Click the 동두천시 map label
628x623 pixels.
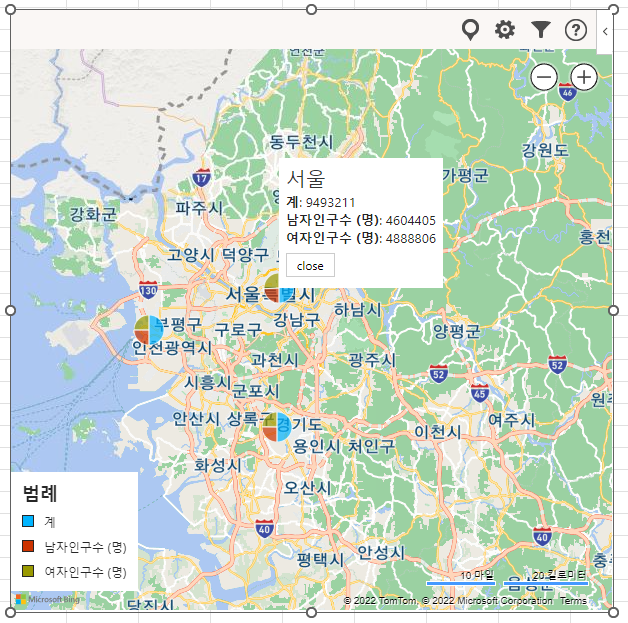pos(301,142)
